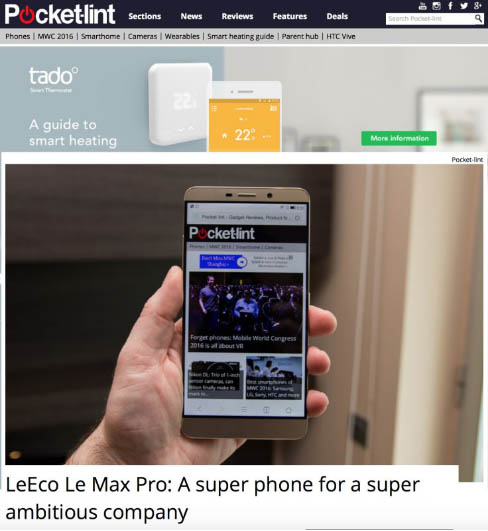Viewport: 488px width, 531px height.
Task: Open the Instagram social icon
Action: pos(436,6)
